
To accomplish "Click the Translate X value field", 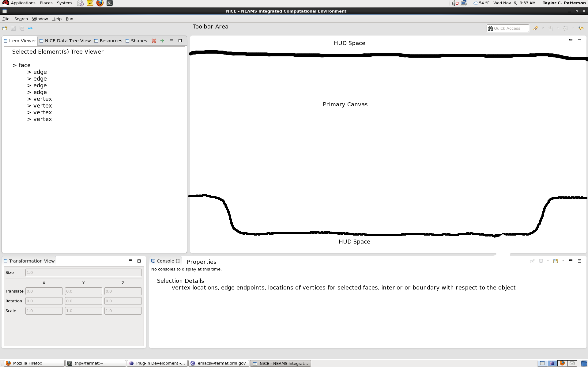I will (x=44, y=291).
